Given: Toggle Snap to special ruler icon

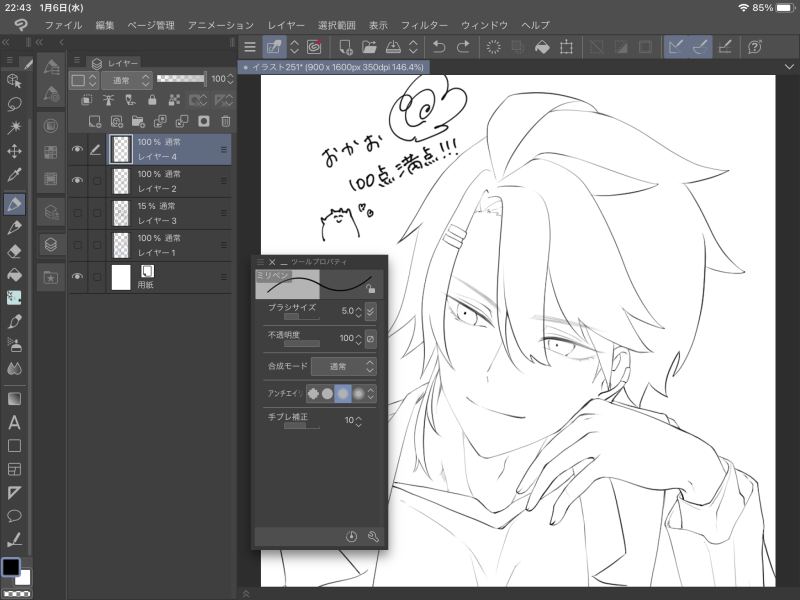Looking at the screenshot, I should (701, 47).
